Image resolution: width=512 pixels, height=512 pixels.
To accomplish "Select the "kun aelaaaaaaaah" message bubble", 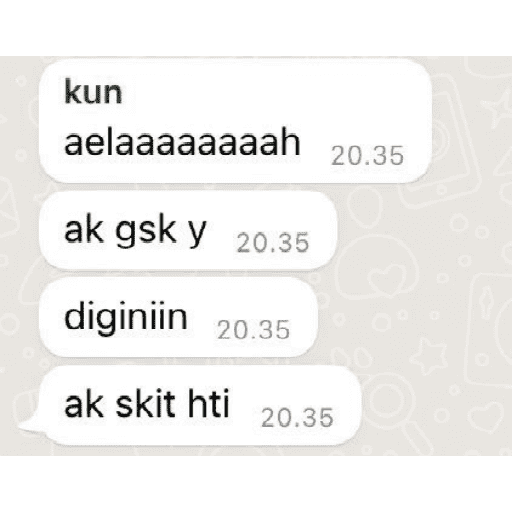I will click(236, 121).
